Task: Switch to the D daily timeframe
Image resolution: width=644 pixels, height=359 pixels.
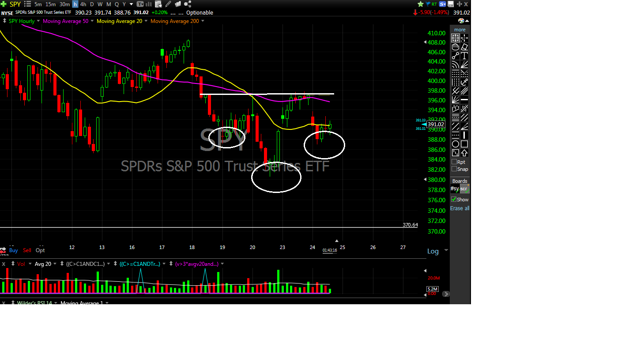Action: tap(92, 4)
